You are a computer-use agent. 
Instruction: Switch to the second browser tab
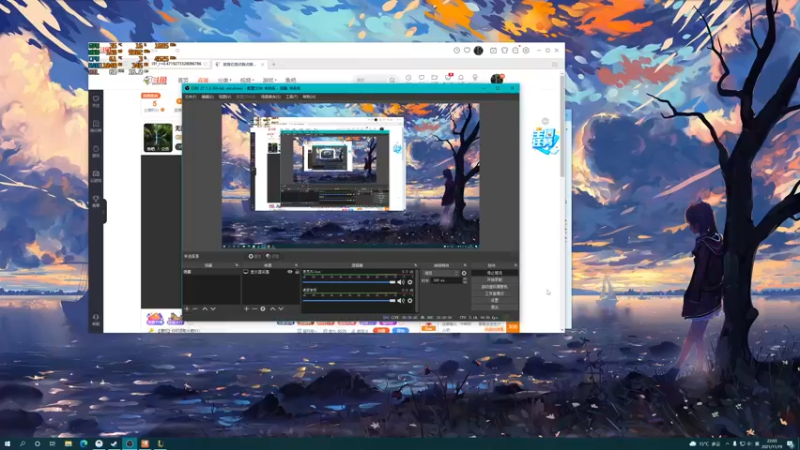(x=238, y=64)
